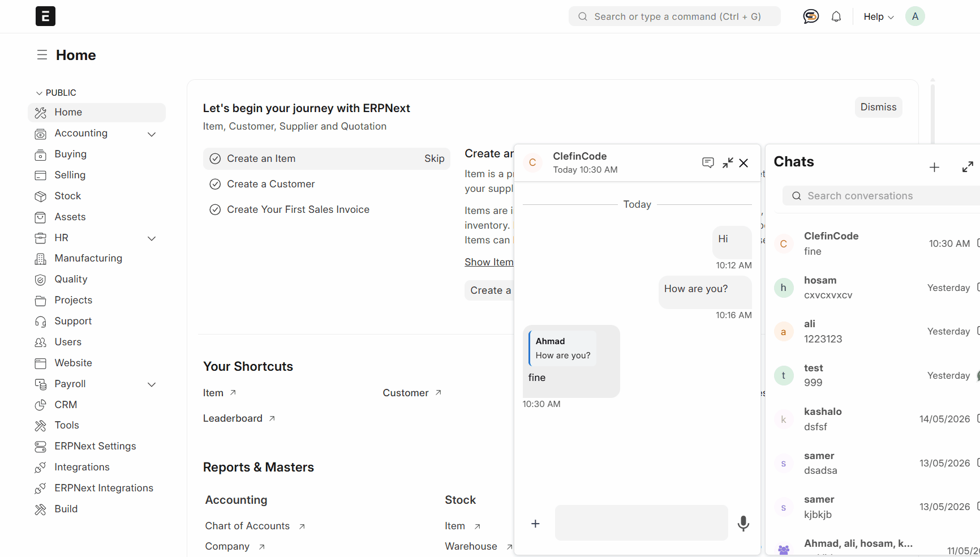Minimize the ClefinCode chat window
This screenshot has height=557, width=980.
(728, 163)
